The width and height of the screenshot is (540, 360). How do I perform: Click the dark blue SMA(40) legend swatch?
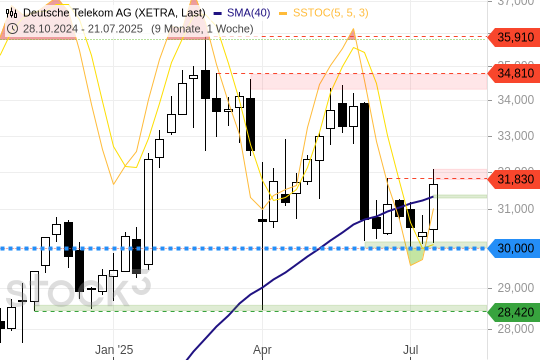(x=217, y=14)
